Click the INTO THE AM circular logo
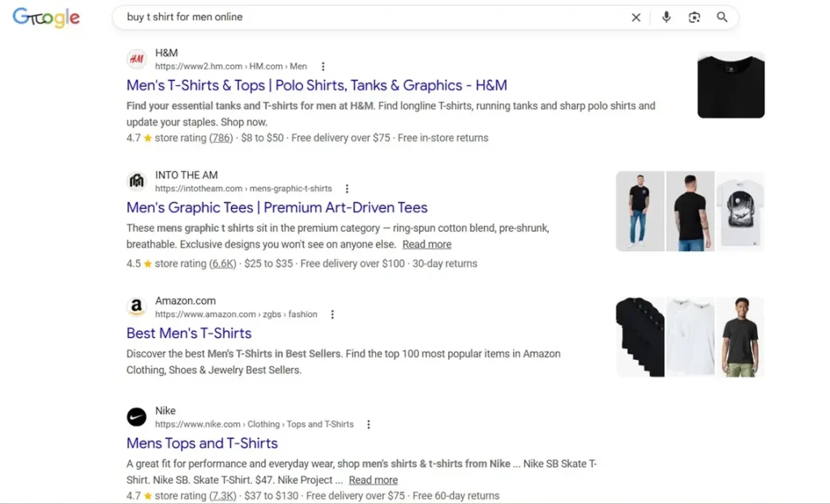This screenshot has height=504, width=830. 136,181
